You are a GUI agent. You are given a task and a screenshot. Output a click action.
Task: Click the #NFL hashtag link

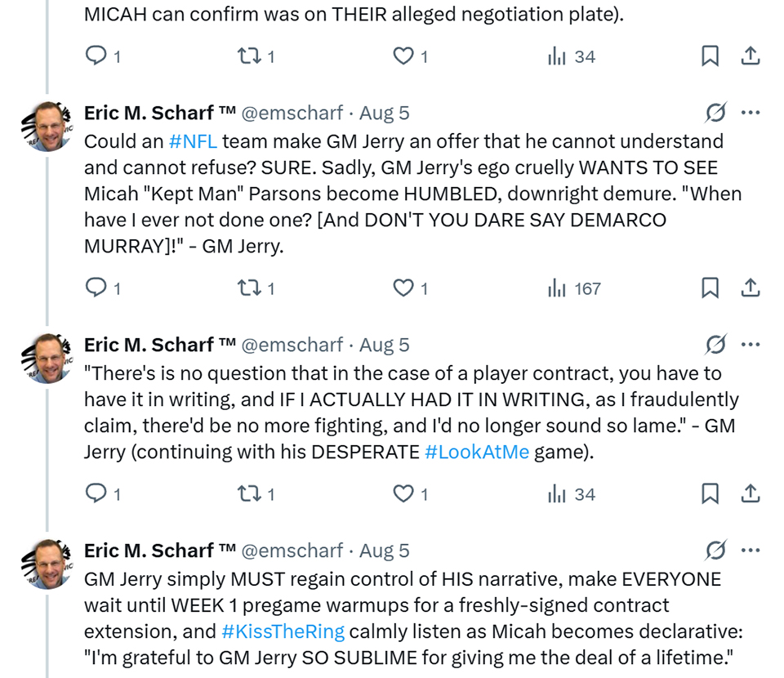click(x=193, y=141)
